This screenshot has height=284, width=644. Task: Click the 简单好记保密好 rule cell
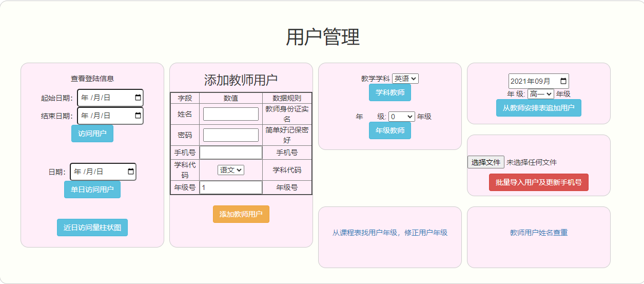click(x=287, y=135)
